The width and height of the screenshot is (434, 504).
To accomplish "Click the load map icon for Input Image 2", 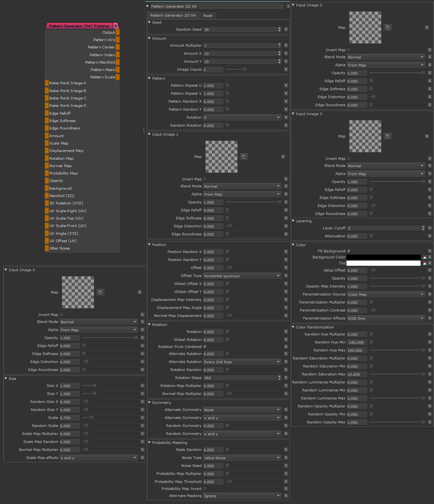I will click(387, 28).
